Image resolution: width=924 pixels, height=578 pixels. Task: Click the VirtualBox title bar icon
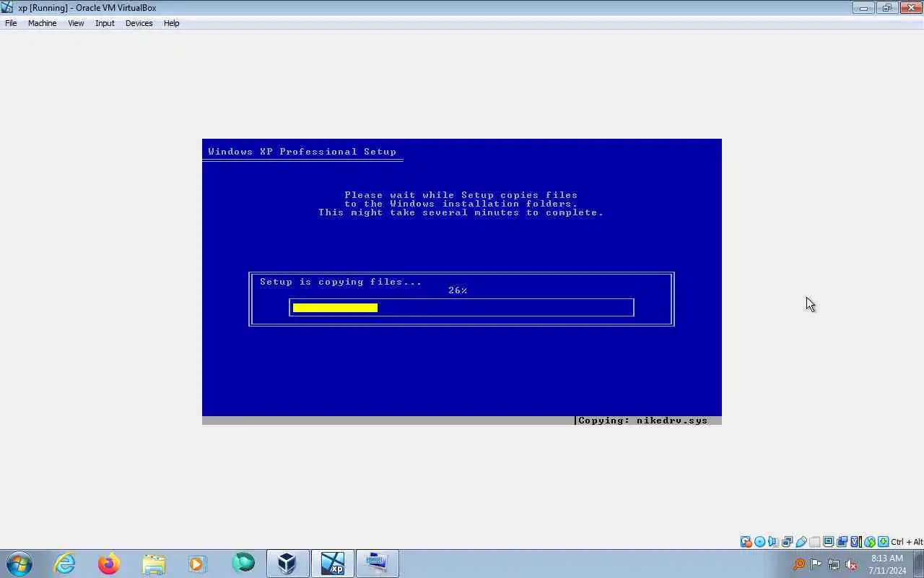(8, 8)
